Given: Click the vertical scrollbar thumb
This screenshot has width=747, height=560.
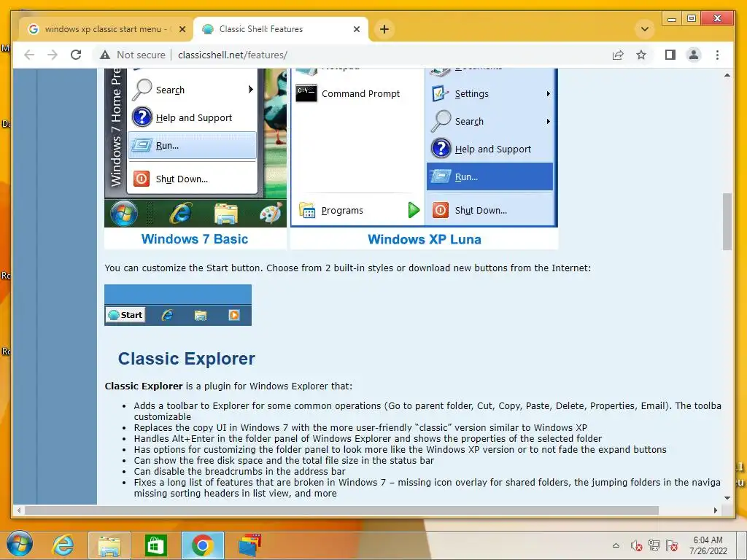Looking at the screenshot, I should (727, 222).
